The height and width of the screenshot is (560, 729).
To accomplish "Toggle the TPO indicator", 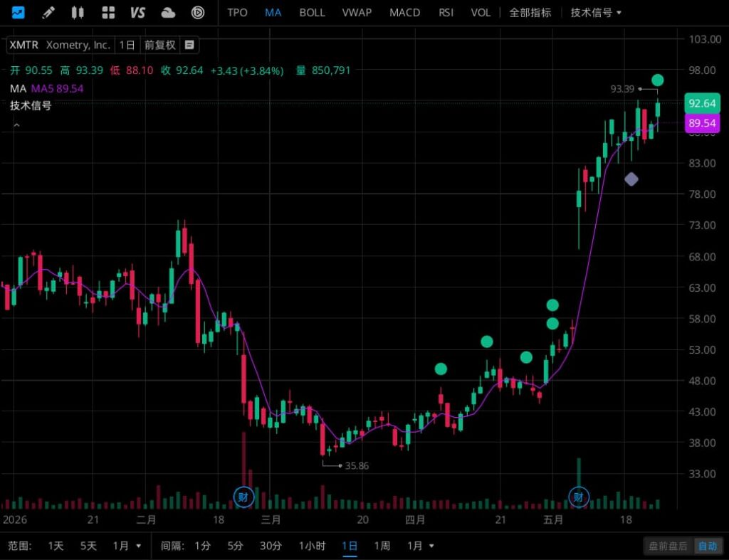I will pyautogui.click(x=237, y=13).
